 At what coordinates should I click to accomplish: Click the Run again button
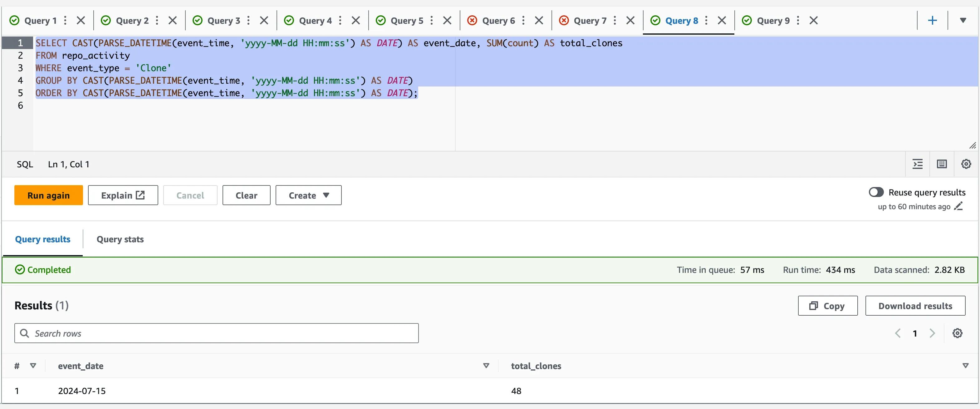(48, 195)
